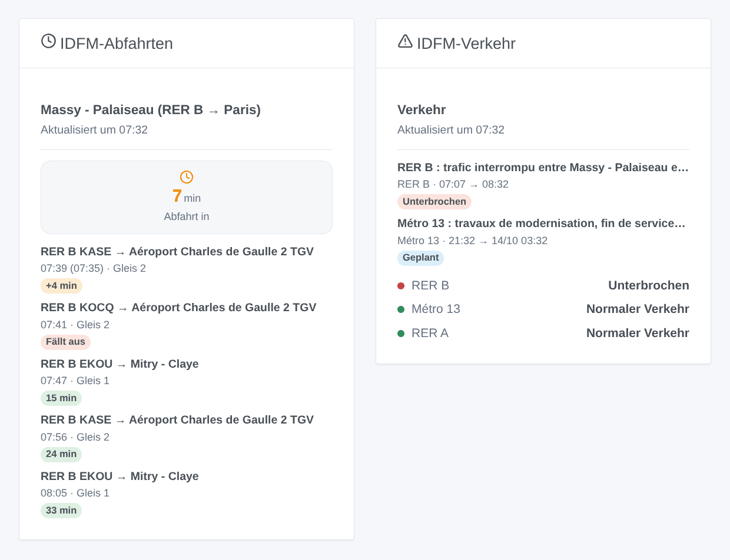Click the RER B line name in the status list
Viewport: 730px width, 560px height.
tap(430, 286)
